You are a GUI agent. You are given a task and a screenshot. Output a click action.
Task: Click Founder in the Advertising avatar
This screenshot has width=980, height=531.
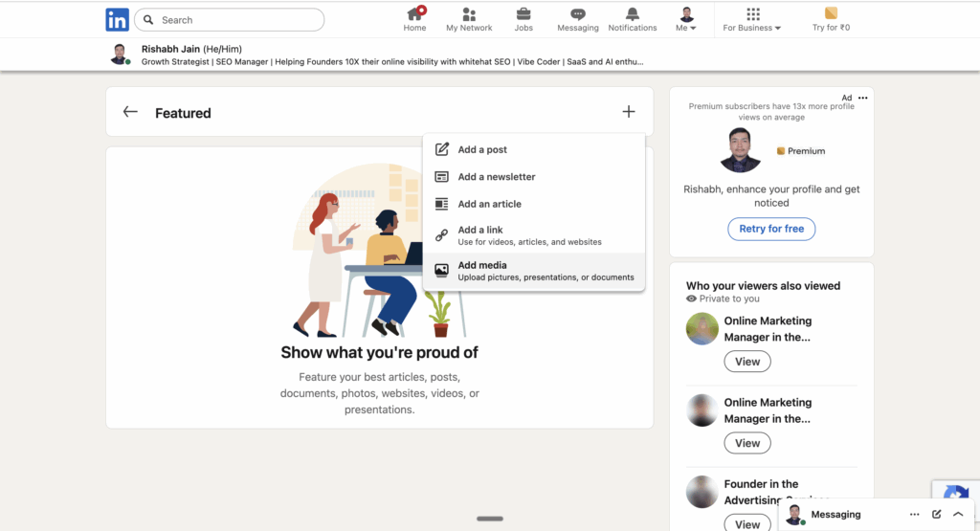pyautogui.click(x=702, y=492)
